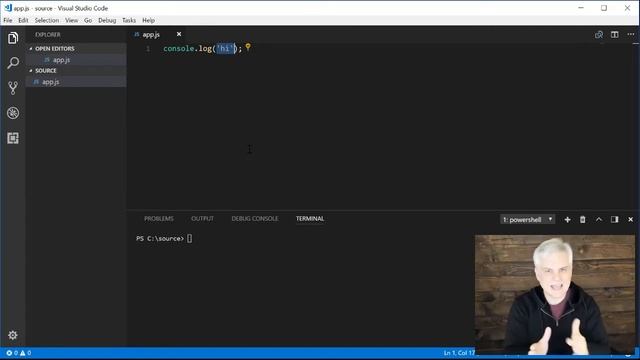Viewport: 640px width, 360px height.
Task: Select the Terminal panel tab
Action: coord(310,219)
